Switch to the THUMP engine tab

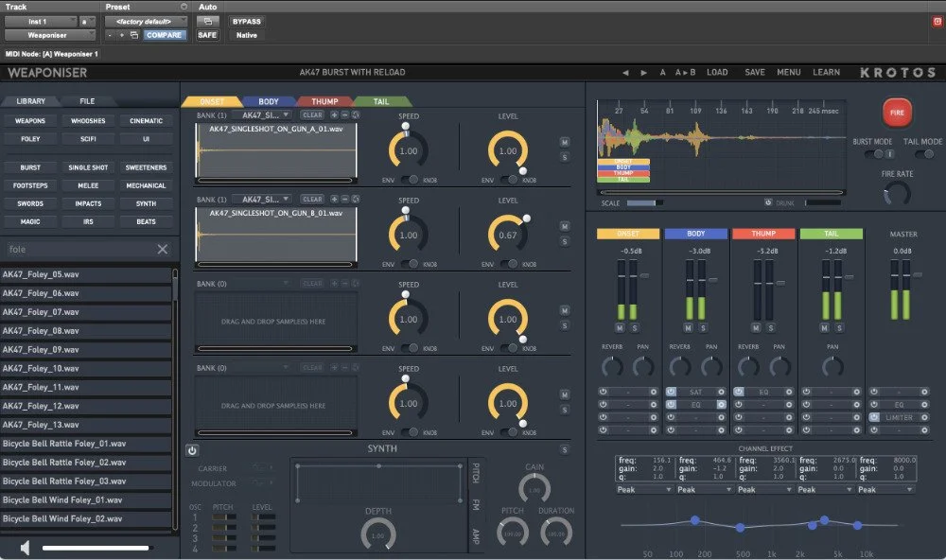click(x=324, y=101)
